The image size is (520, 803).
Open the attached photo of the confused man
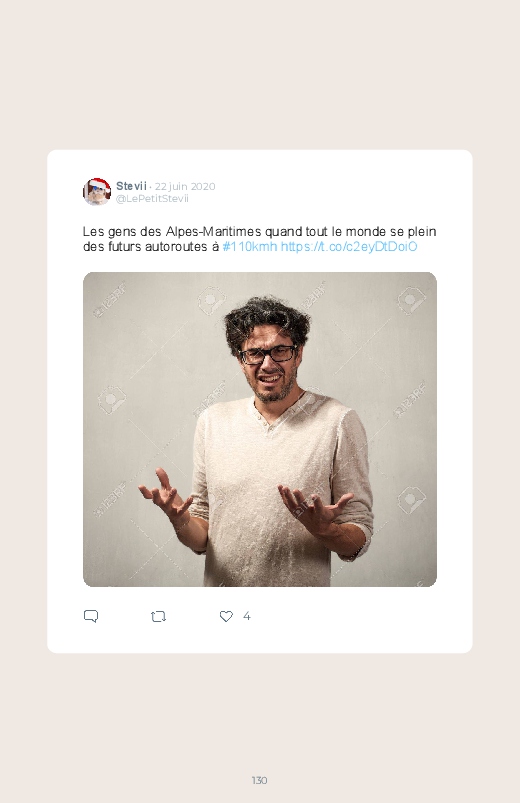pos(260,429)
